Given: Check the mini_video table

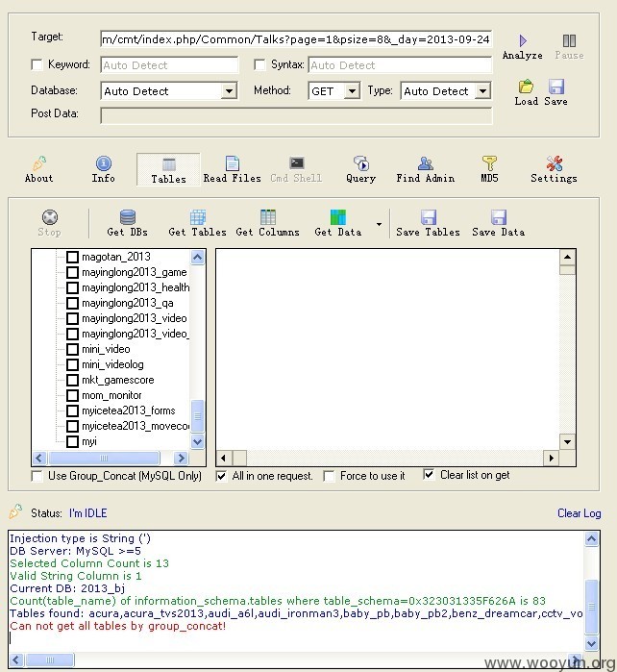Looking at the screenshot, I should click(x=72, y=349).
